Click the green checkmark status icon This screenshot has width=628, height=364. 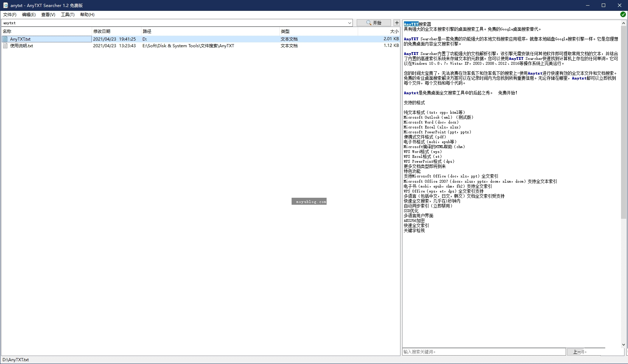623,14
